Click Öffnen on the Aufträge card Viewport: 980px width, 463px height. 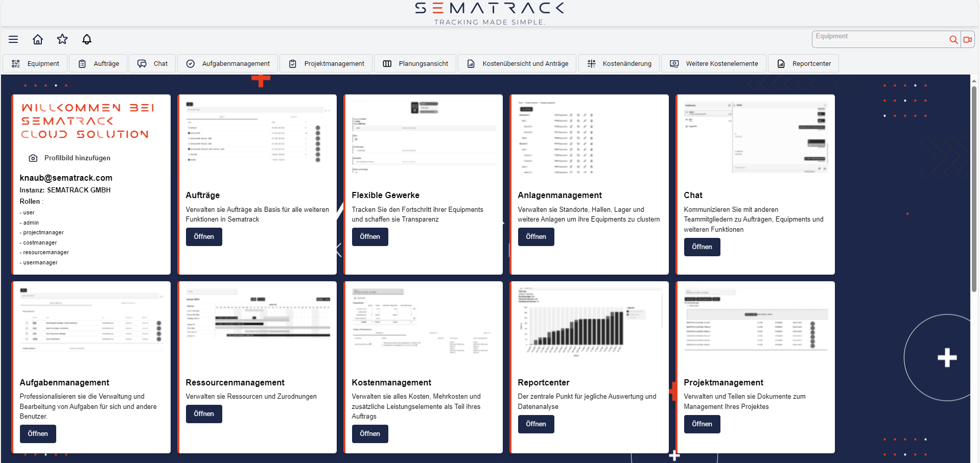tap(204, 237)
